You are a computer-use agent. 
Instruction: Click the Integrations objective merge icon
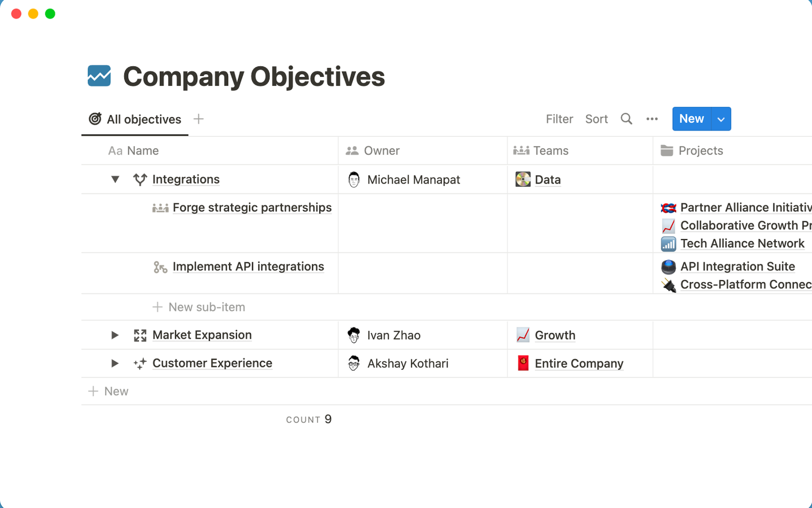click(x=140, y=179)
